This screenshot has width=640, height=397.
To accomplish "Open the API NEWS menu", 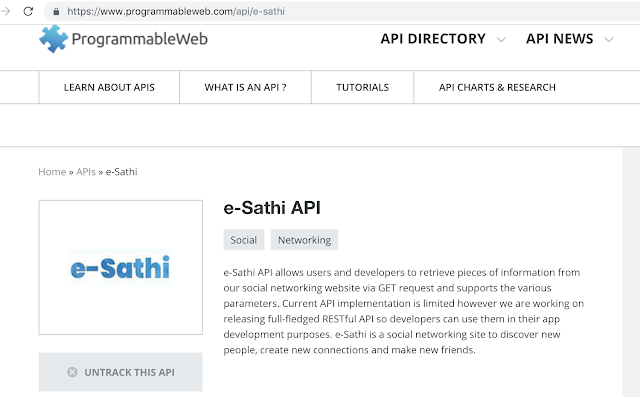I will (x=560, y=39).
